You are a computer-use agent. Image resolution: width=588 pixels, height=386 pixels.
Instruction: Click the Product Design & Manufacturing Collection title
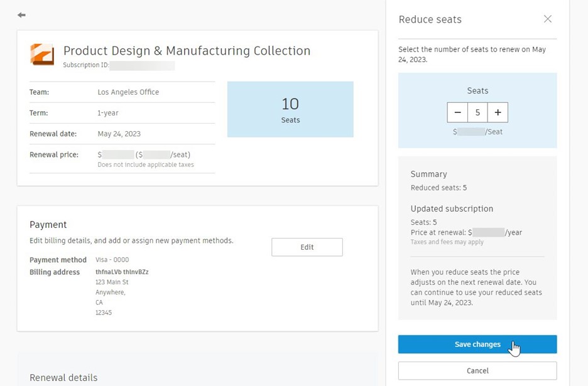tap(187, 51)
